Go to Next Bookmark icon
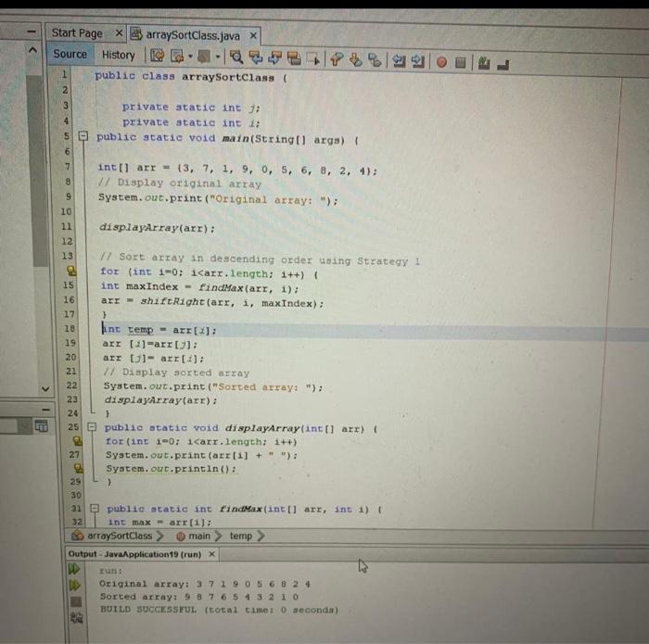 [x=355, y=60]
